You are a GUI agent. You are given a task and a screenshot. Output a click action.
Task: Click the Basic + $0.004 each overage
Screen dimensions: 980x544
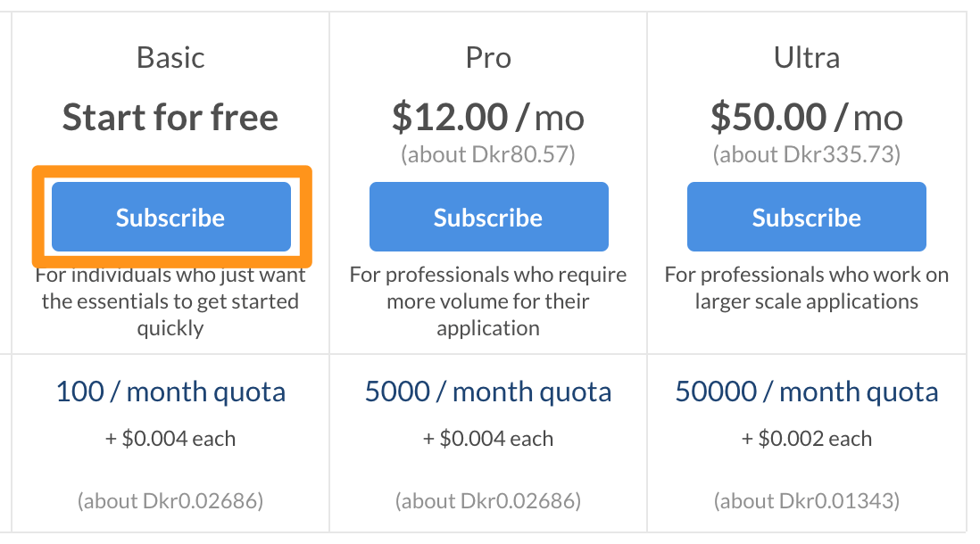pyautogui.click(x=170, y=439)
